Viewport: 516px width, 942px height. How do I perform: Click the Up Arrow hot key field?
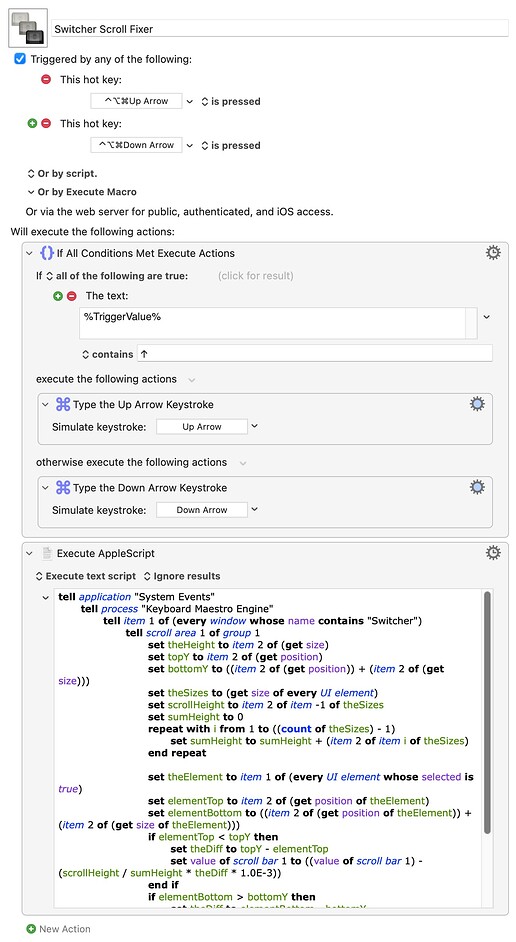(x=136, y=101)
